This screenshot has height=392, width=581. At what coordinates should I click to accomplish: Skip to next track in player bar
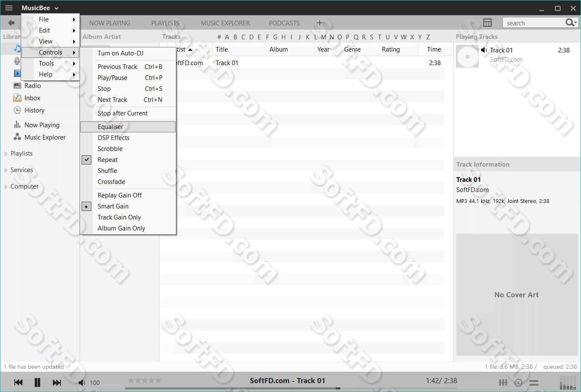57,382
